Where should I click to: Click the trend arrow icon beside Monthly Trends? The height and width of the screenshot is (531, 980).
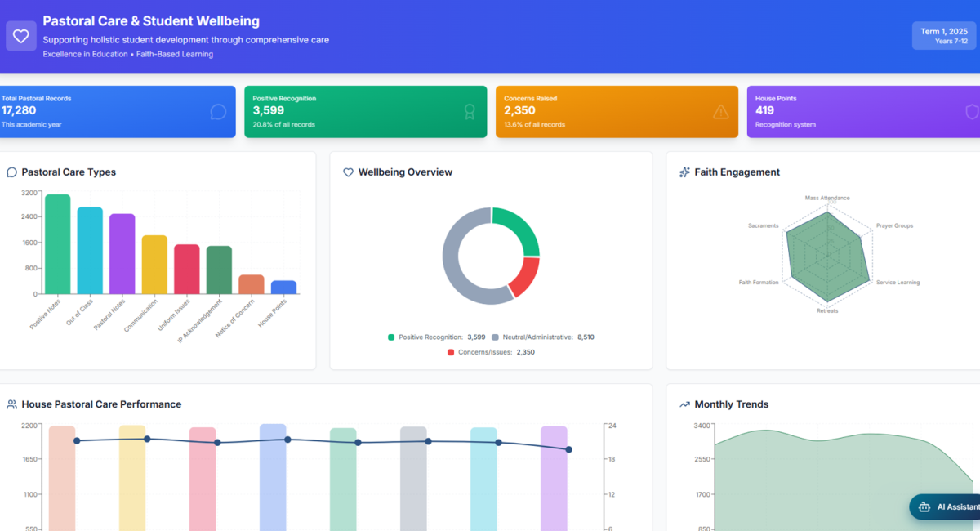pos(684,404)
